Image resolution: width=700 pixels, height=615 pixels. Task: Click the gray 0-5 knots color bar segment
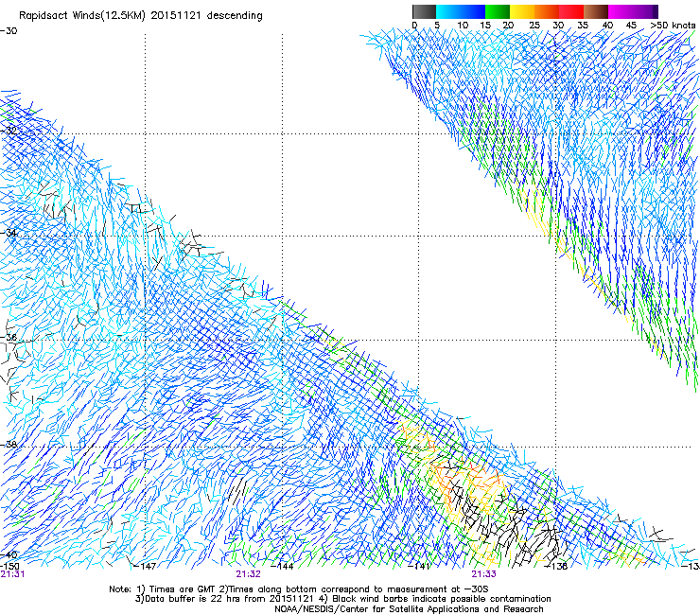pyautogui.click(x=425, y=11)
